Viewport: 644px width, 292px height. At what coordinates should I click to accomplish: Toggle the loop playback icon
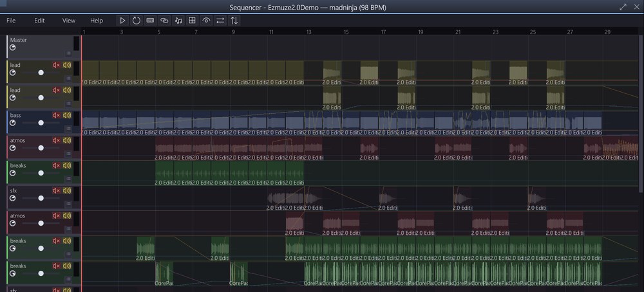(137, 21)
